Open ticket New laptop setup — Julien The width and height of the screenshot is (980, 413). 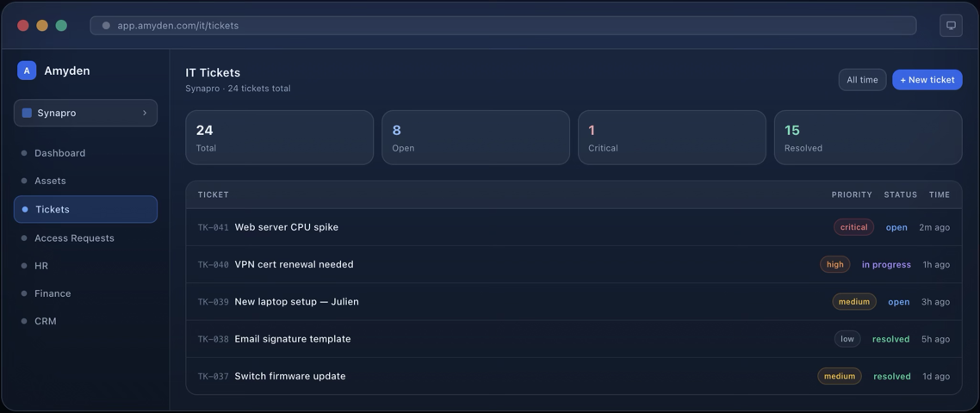(296, 302)
